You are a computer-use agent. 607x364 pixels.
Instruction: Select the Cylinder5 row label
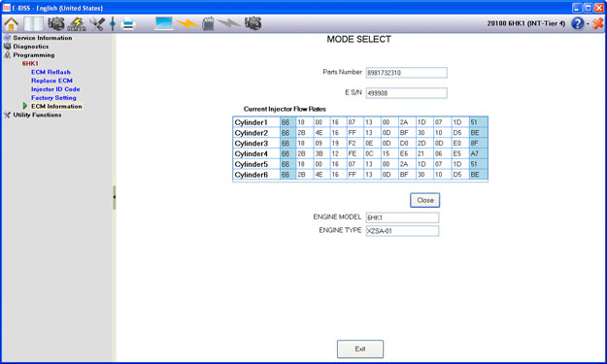point(252,164)
